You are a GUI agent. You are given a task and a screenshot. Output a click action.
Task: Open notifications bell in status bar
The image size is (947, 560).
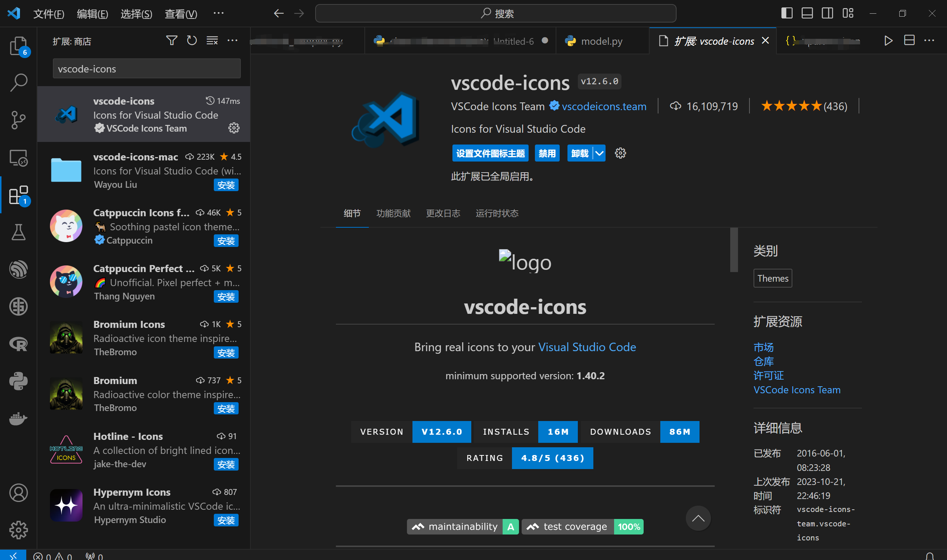pos(930,556)
